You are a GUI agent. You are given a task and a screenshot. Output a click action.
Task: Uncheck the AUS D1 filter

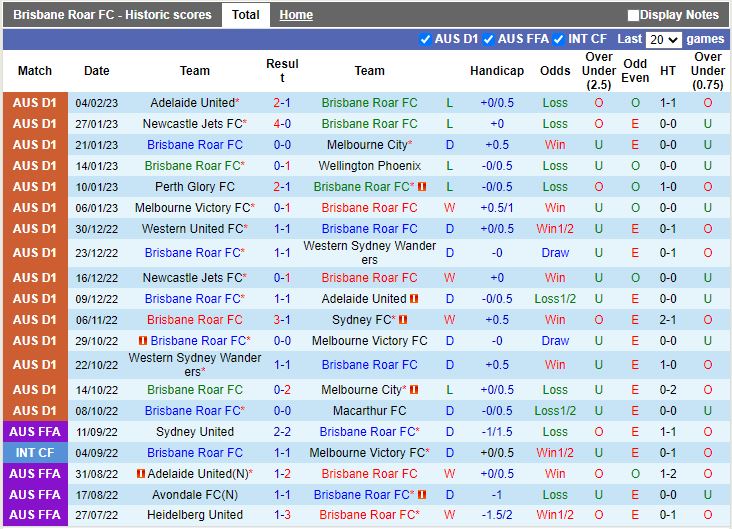(x=425, y=39)
